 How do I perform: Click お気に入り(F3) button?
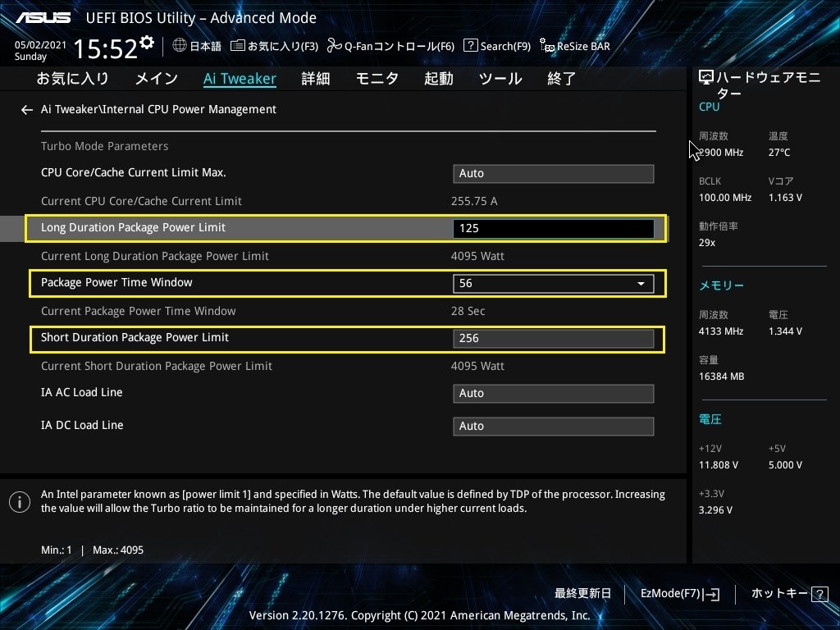[283, 46]
